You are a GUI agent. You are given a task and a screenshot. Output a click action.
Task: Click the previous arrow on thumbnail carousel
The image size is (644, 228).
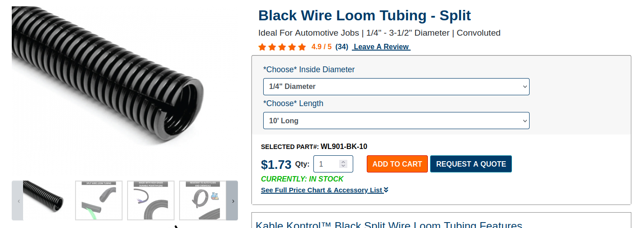click(18, 201)
